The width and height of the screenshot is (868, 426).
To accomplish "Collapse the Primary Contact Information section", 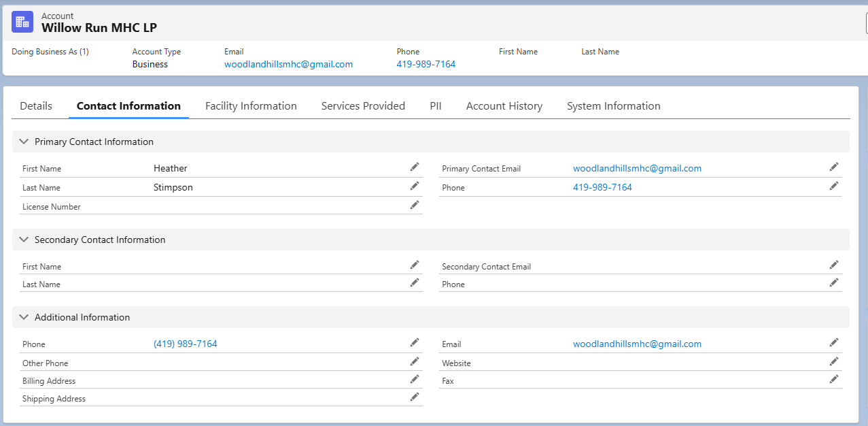I will (x=24, y=142).
